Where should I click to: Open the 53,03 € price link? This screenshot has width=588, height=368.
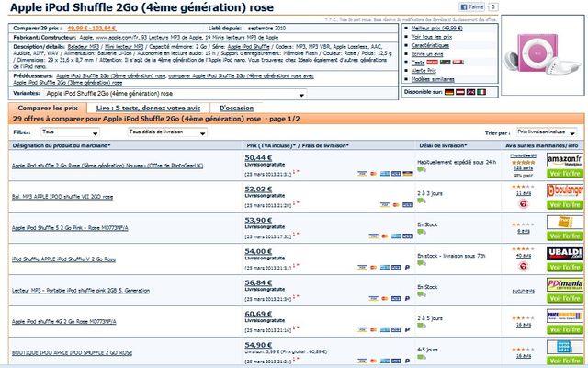pos(258,189)
